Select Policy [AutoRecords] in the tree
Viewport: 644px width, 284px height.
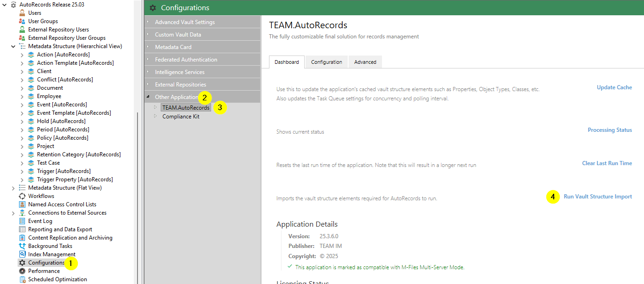(63, 138)
